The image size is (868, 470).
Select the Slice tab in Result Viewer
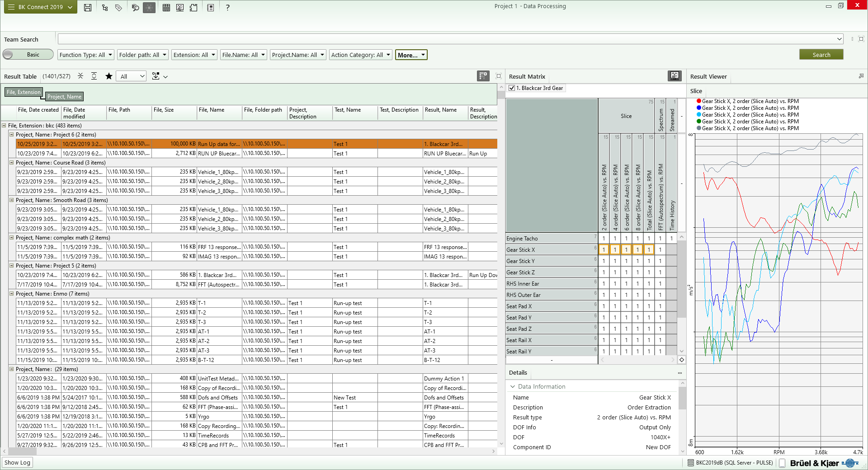click(696, 91)
